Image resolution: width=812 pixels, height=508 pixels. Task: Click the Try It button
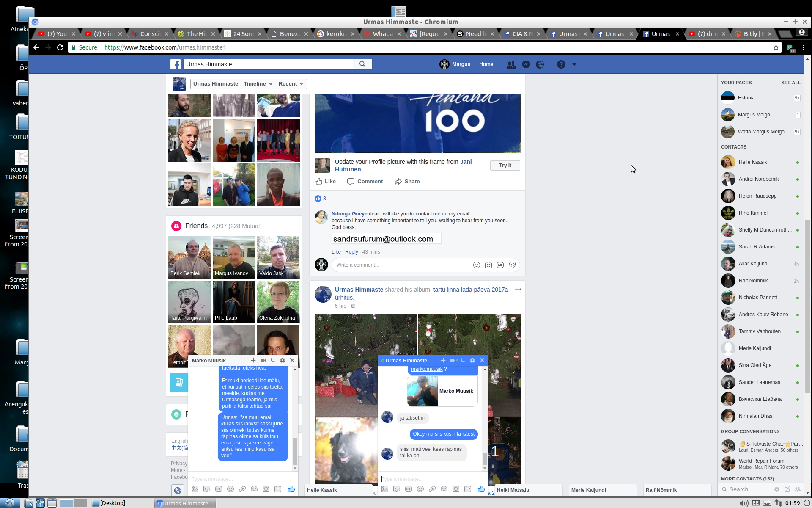click(505, 166)
